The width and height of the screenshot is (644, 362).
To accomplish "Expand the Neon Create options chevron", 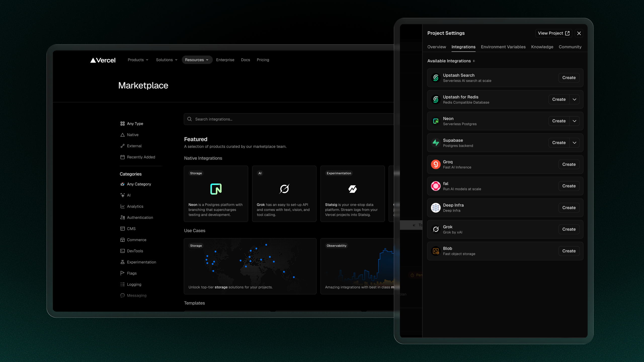I will click(575, 121).
